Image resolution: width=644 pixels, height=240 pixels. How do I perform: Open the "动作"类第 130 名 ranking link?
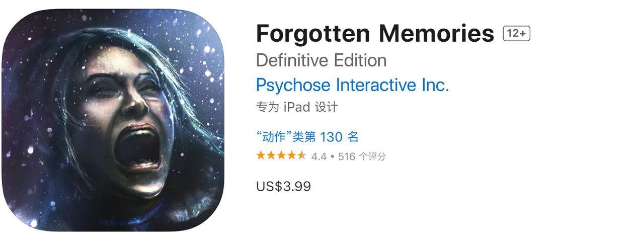click(307, 136)
